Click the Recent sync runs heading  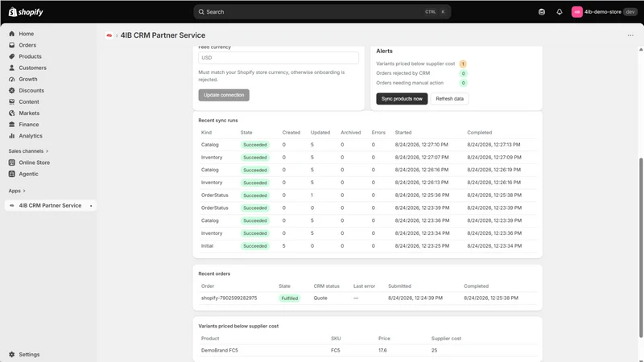[x=218, y=120]
